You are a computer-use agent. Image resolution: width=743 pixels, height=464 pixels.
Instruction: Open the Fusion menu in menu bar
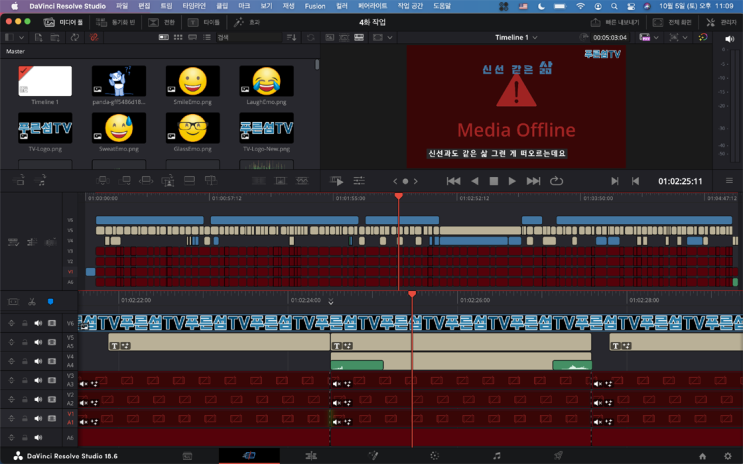pyautogui.click(x=315, y=6)
